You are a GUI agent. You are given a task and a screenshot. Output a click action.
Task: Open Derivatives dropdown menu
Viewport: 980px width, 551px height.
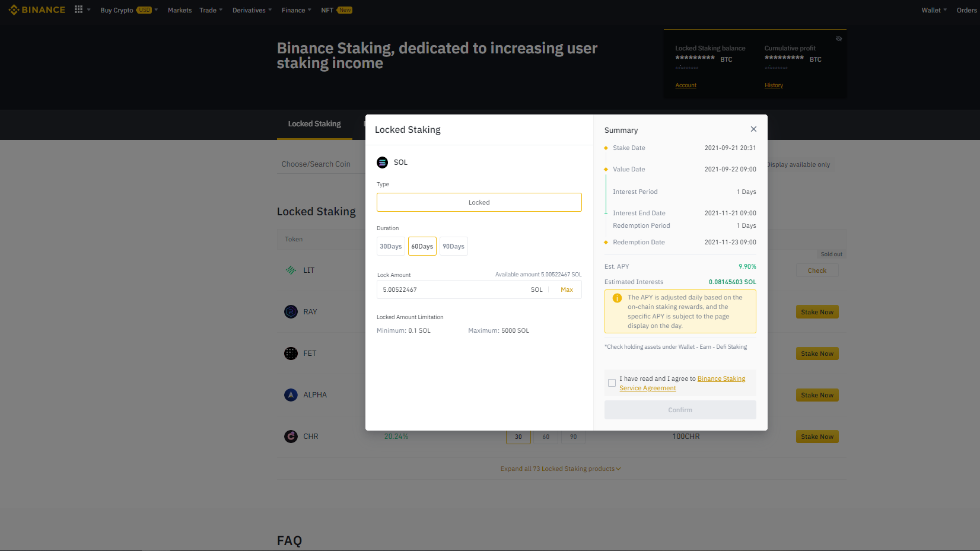(x=252, y=10)
